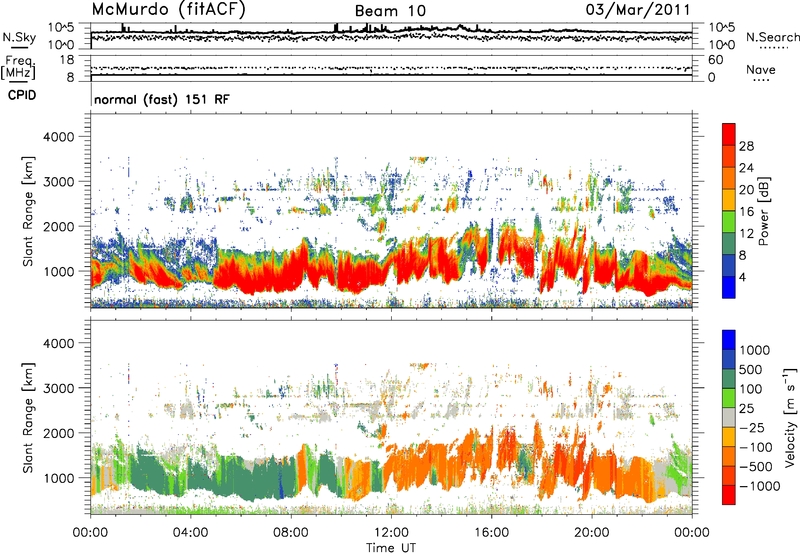
Task: Click the 20:00 time axis tick label
Action: (592, 533)
